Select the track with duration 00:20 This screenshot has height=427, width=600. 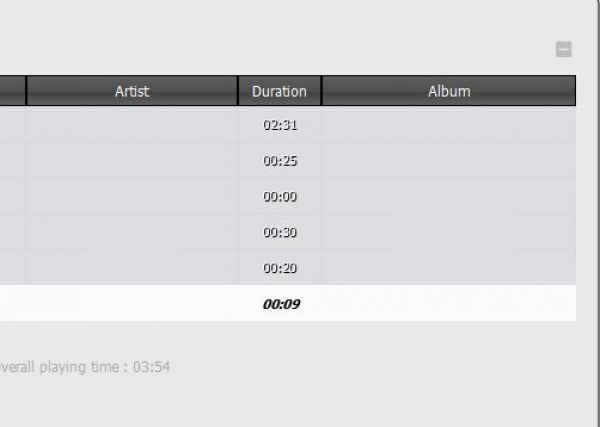pos(280,268)
